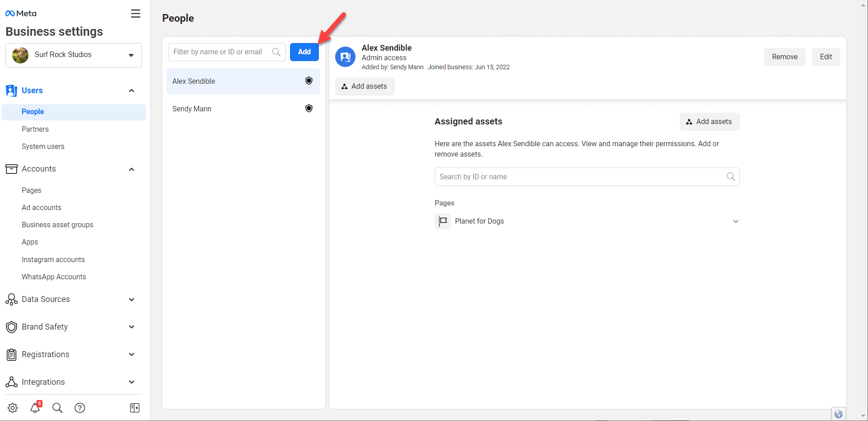Open System users in the sidebar
This screenshot has height=421, width=868.
point(43,146)
